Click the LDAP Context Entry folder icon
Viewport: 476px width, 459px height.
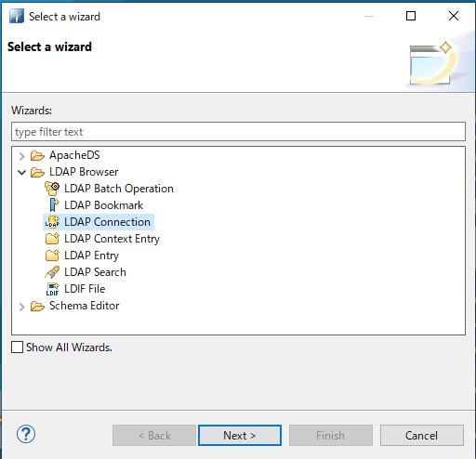[x=52, y=239]
